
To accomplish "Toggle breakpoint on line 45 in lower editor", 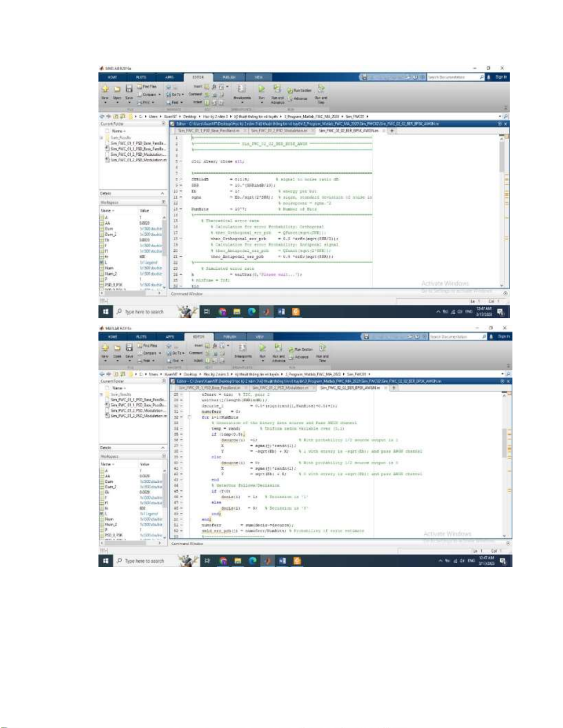I will pyautogui.click(x=182, y=491).
